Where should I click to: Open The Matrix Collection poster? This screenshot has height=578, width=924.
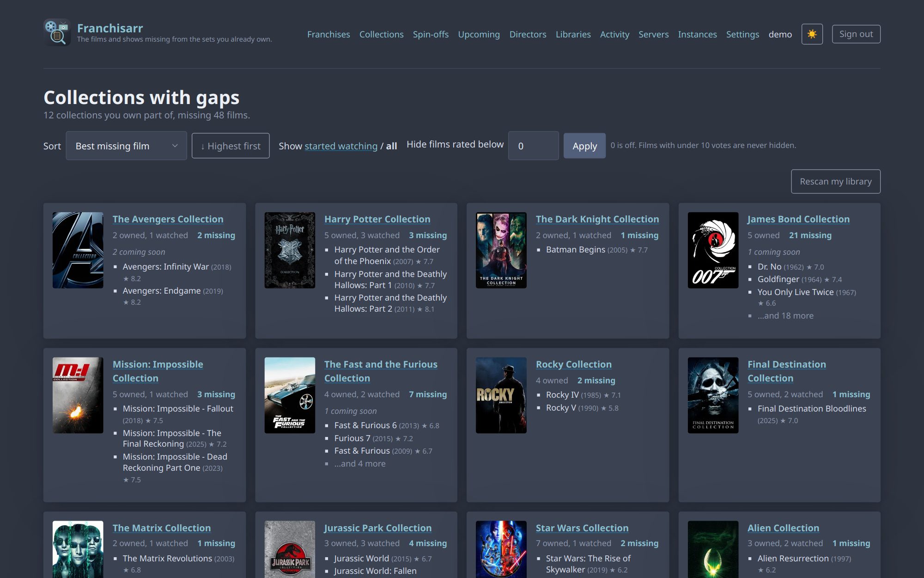click(78, 549)
